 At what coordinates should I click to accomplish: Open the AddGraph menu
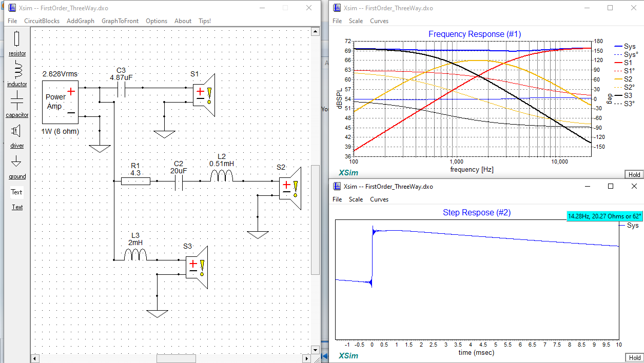point(81,21)
